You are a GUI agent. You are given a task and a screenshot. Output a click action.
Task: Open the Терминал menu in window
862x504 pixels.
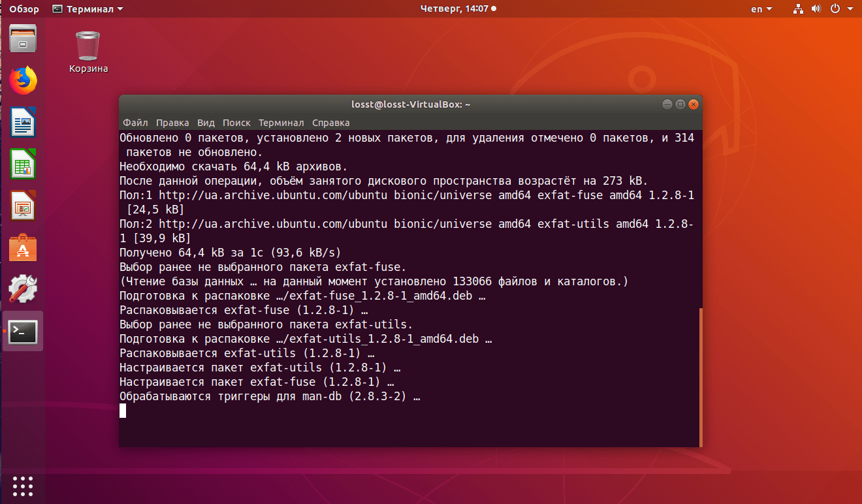pos(281,123)
